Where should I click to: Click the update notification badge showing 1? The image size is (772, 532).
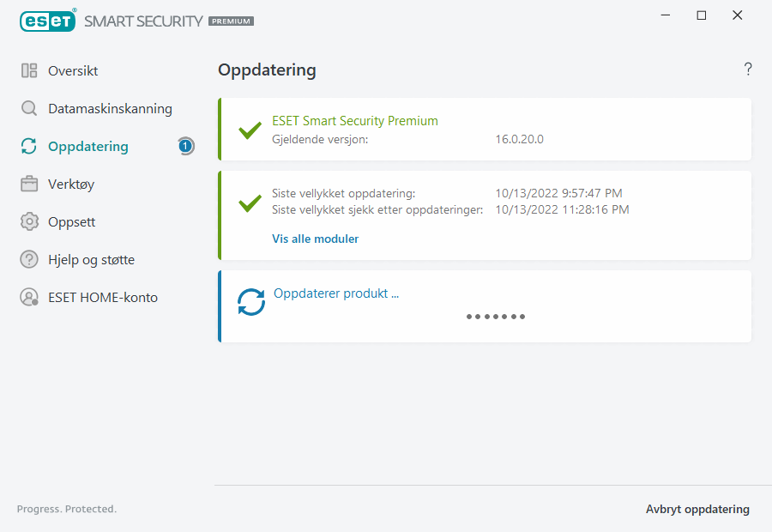pyautogui.click(x=185, y=147)
